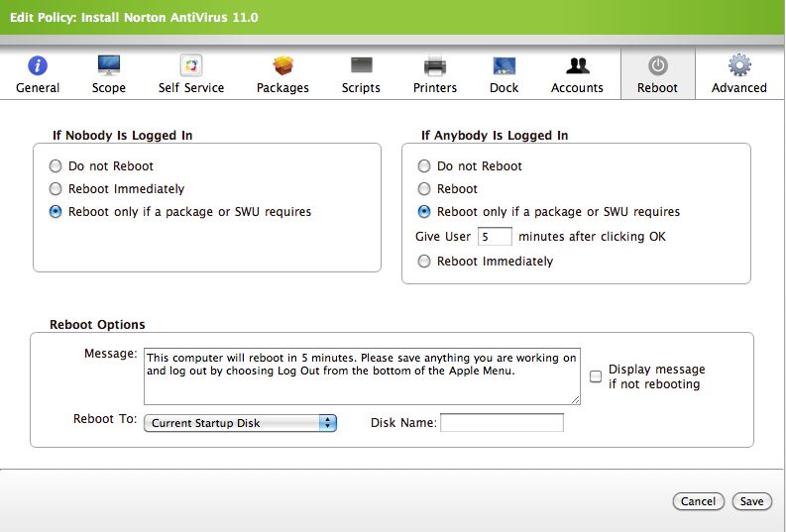Click the Edit Policy Norton AntiVirus title

coord(134,18)
